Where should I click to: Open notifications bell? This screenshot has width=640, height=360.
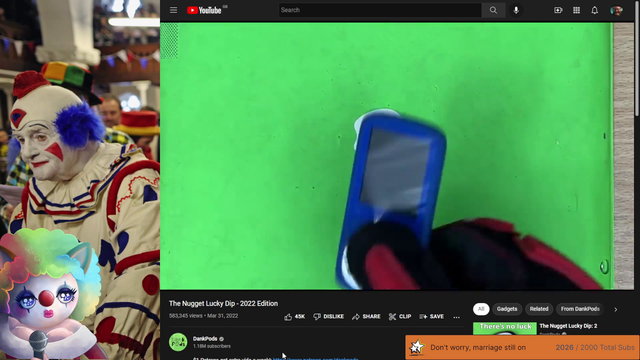[x=595, y=10]
